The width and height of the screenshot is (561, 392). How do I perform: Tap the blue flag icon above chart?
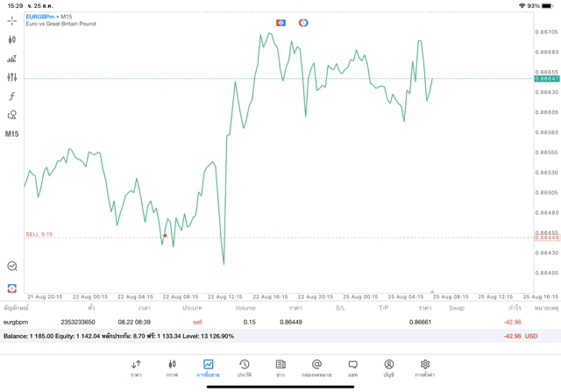280,23
